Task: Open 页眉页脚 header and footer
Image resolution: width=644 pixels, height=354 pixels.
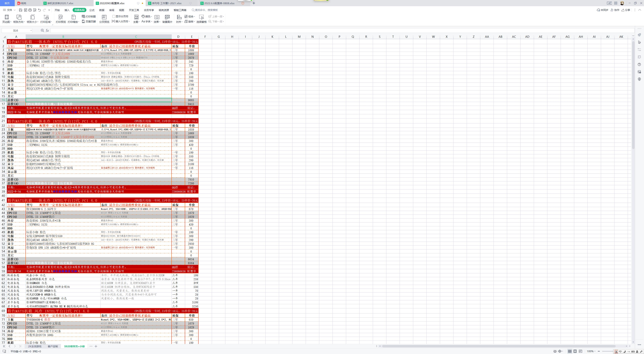Action: (89, 21)
